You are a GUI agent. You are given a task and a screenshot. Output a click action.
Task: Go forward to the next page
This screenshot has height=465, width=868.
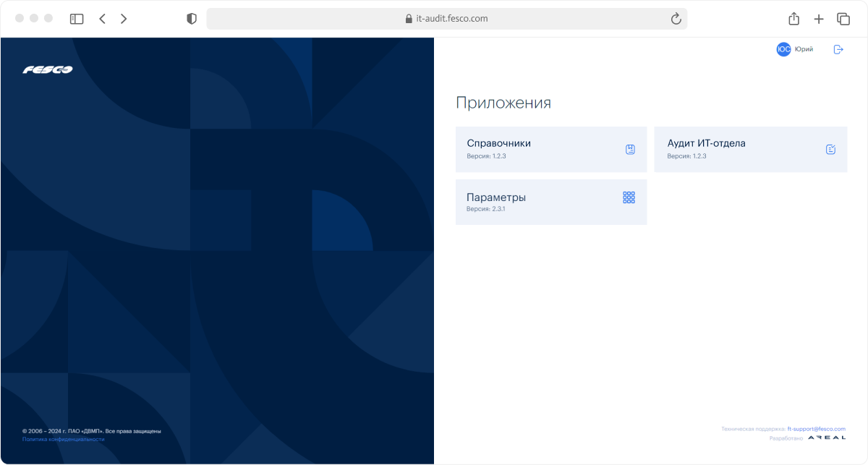(x=124, y=19)
